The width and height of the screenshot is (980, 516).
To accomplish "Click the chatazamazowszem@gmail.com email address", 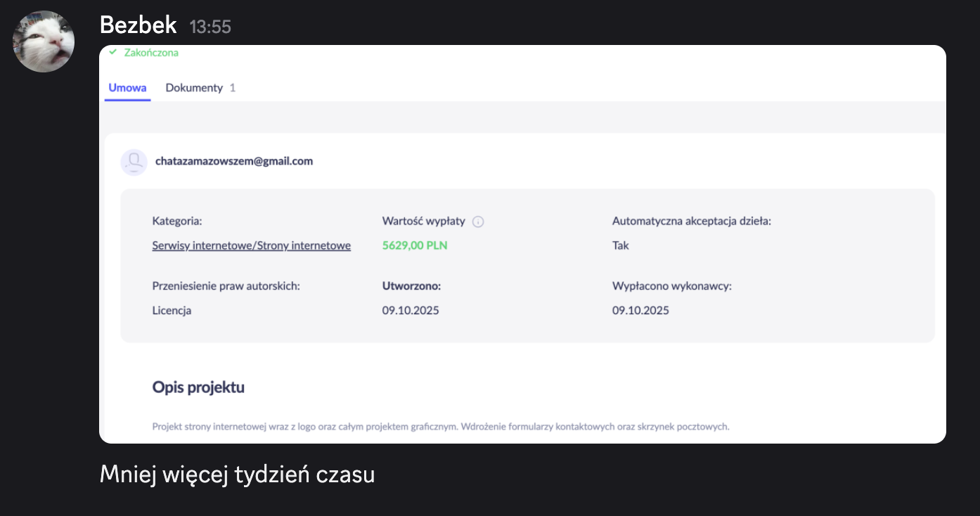I will coord(234,161).
